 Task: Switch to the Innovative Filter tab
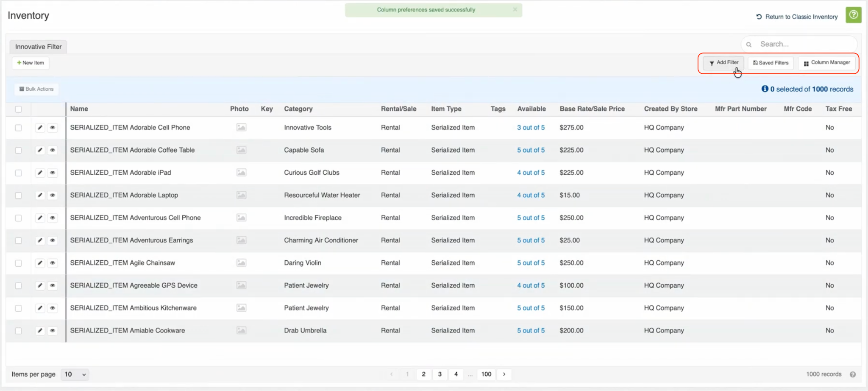pyautogui.click(x=38, y=47)
